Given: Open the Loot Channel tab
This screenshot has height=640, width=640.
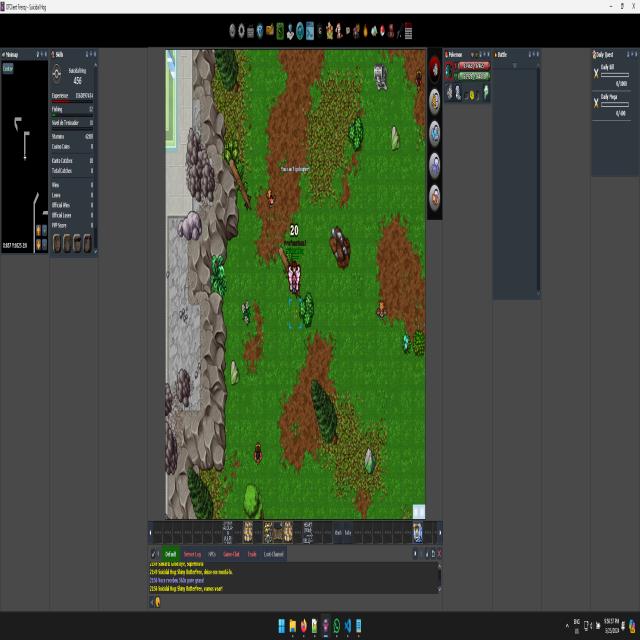Looking at the screenshot, I should (273, 554).
